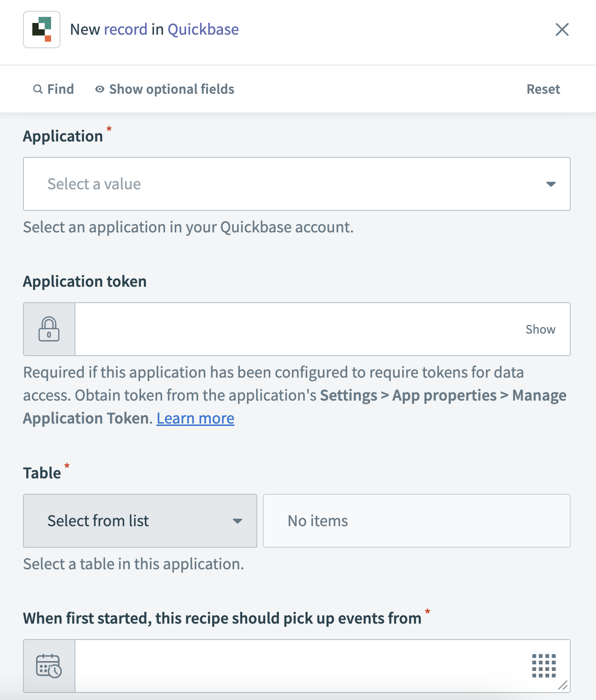Click the 'Find' text in the toolbar
596x700 pixels.
click(60, 89)
